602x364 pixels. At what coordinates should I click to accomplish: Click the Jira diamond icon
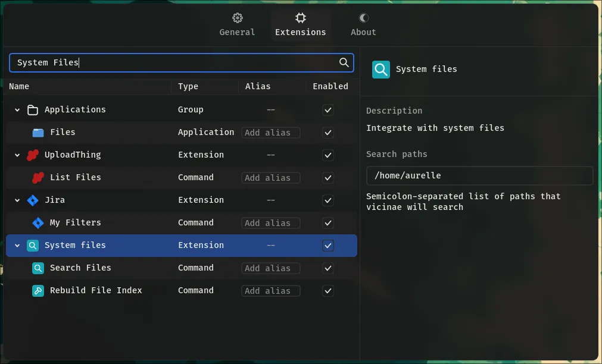[33, 200]
